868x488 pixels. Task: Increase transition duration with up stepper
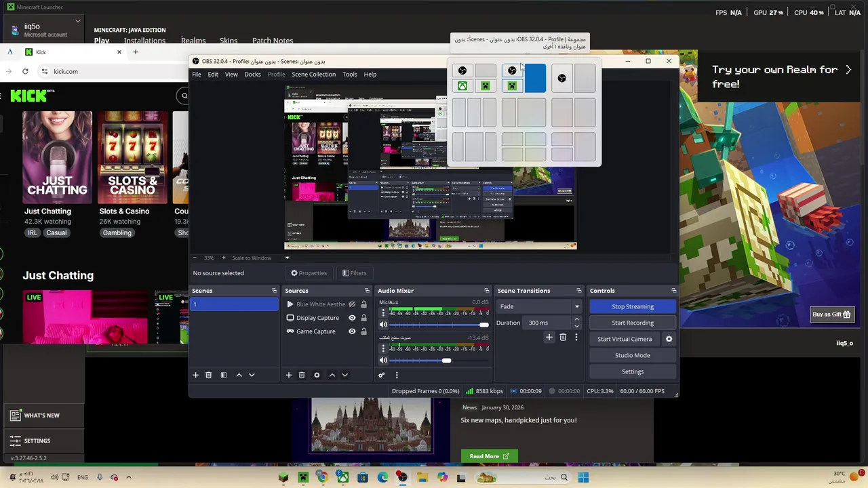tap(576, 320)
